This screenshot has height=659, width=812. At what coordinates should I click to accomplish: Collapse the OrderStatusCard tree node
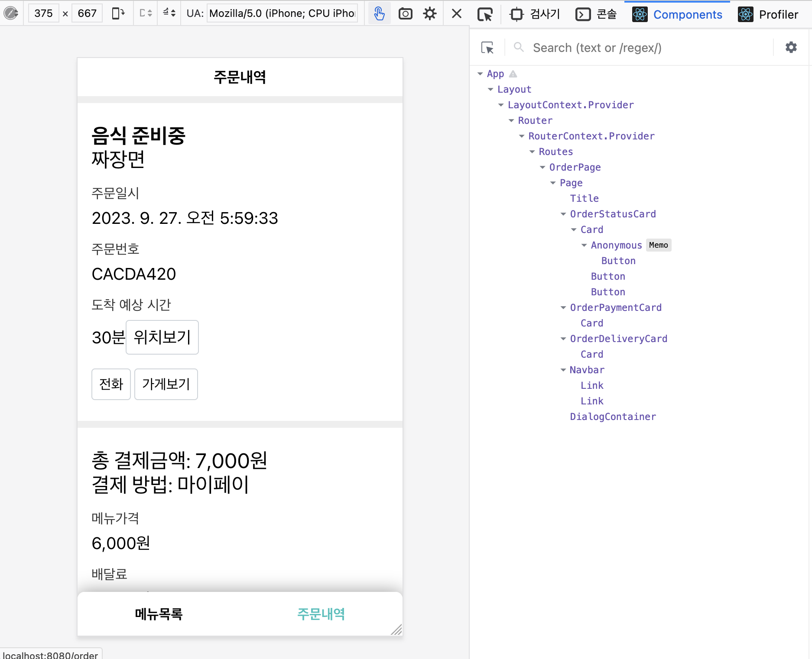[562, 214]
